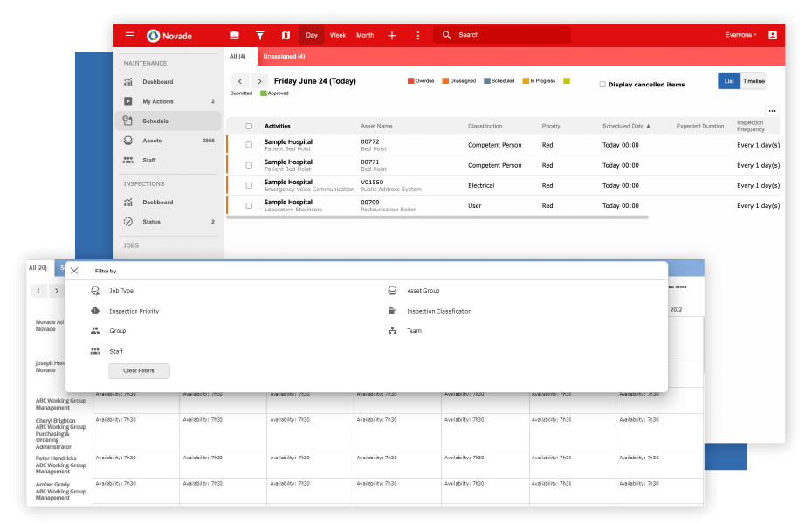This screenshot has height=524, width=812.
Task: Switch to the Unassigned (4) tab
Action: pos(284,54)
